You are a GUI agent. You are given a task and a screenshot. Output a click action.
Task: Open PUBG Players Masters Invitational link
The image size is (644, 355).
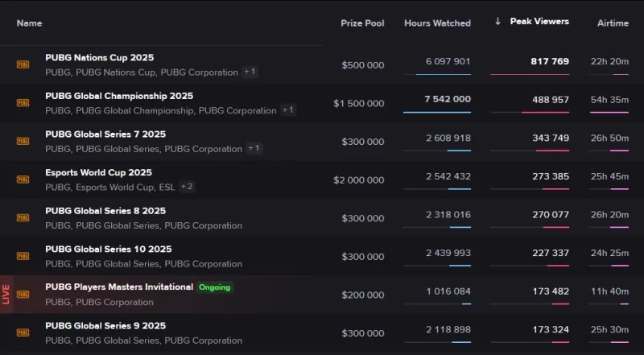pos(119,287)
